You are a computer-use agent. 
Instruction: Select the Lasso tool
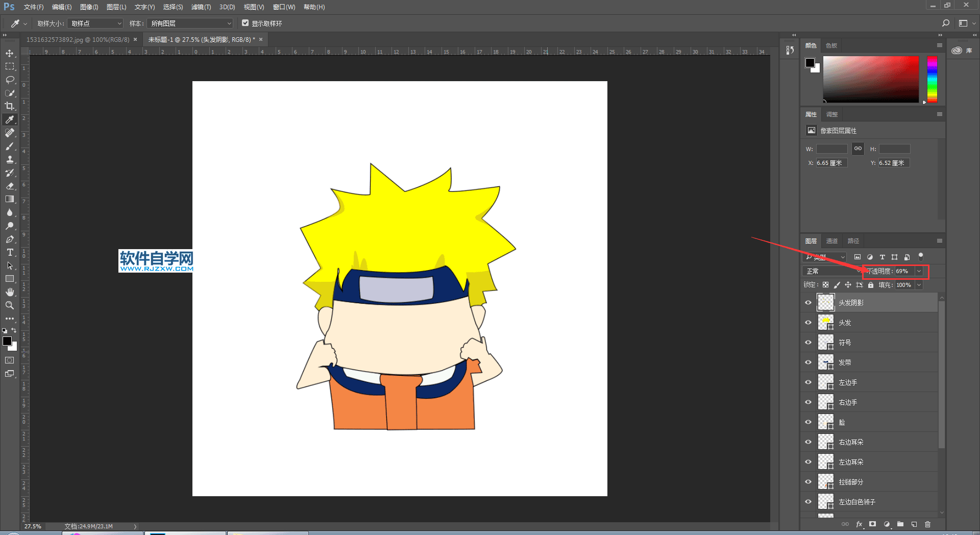[x=10, y=80]
